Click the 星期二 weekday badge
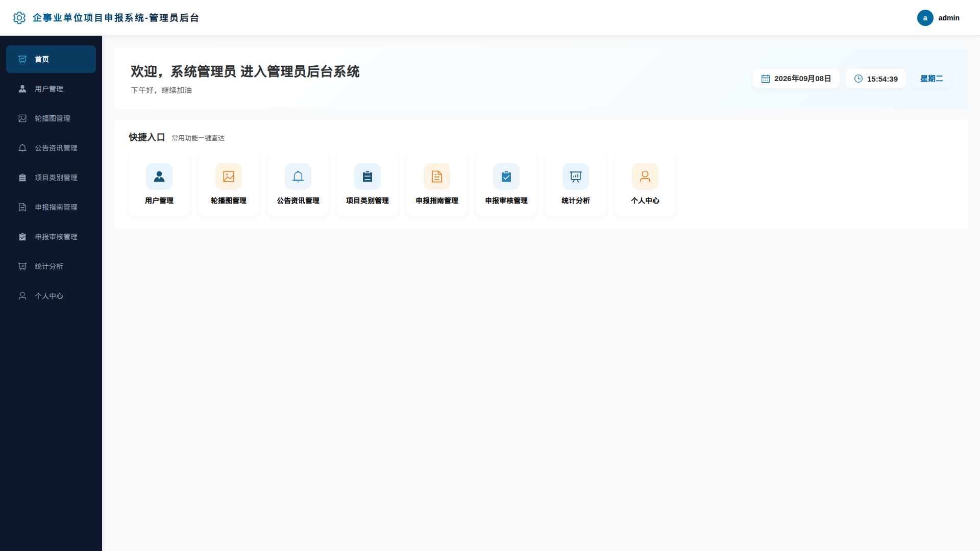This screenshot has width=980, height=551. point(932,79)
